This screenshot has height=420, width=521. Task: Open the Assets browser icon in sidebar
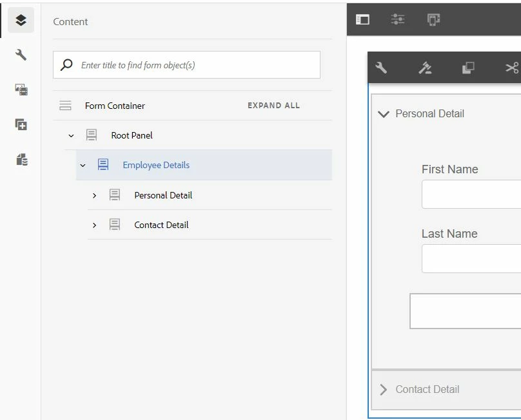21,90
